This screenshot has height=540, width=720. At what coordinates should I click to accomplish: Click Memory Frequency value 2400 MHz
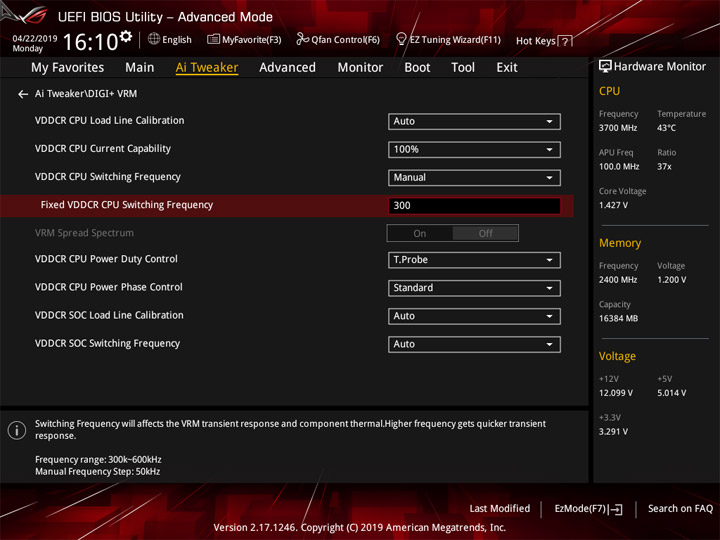[x=618, y=280]
